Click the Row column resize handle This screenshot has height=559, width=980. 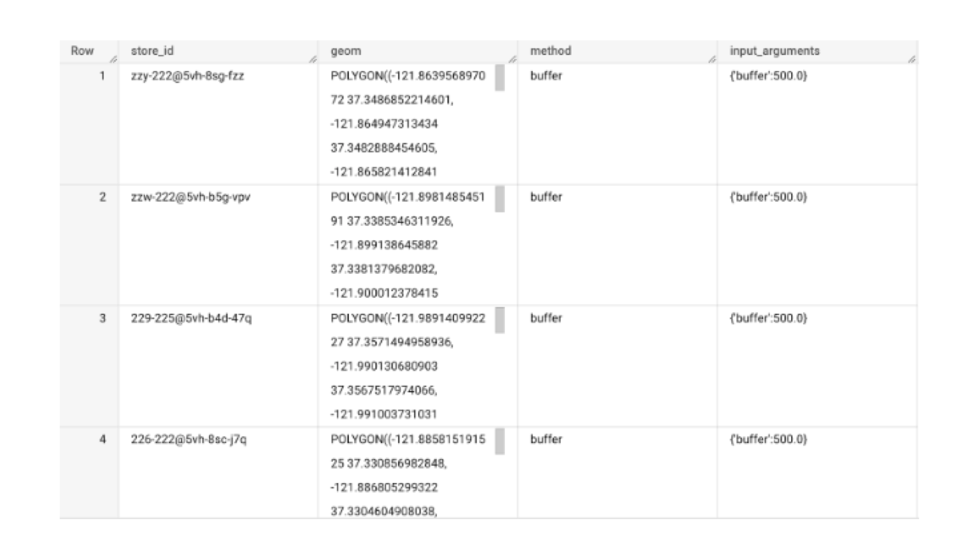coord(113,59)
